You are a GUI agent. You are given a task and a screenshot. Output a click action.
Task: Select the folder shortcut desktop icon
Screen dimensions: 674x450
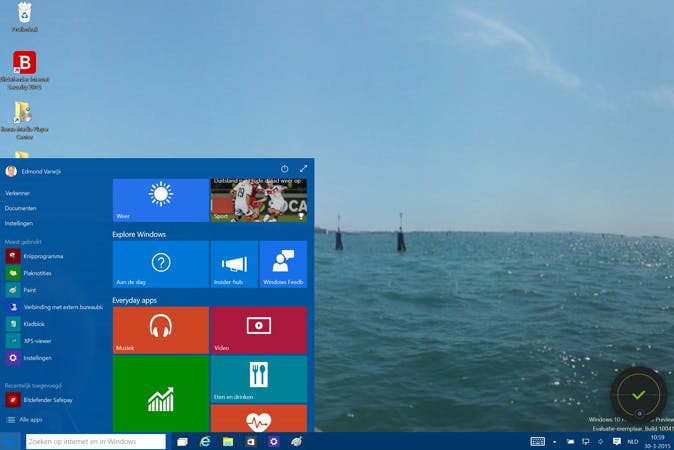[x=24, y=120]
